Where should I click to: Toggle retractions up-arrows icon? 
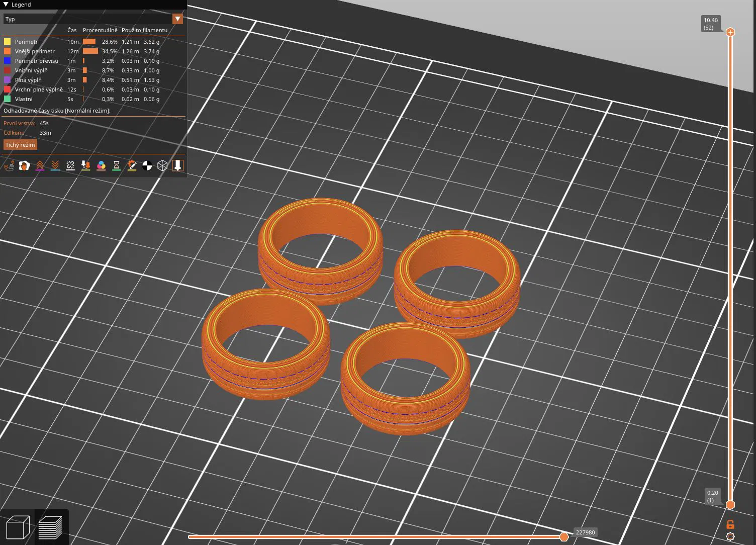(x=40, y=165)
